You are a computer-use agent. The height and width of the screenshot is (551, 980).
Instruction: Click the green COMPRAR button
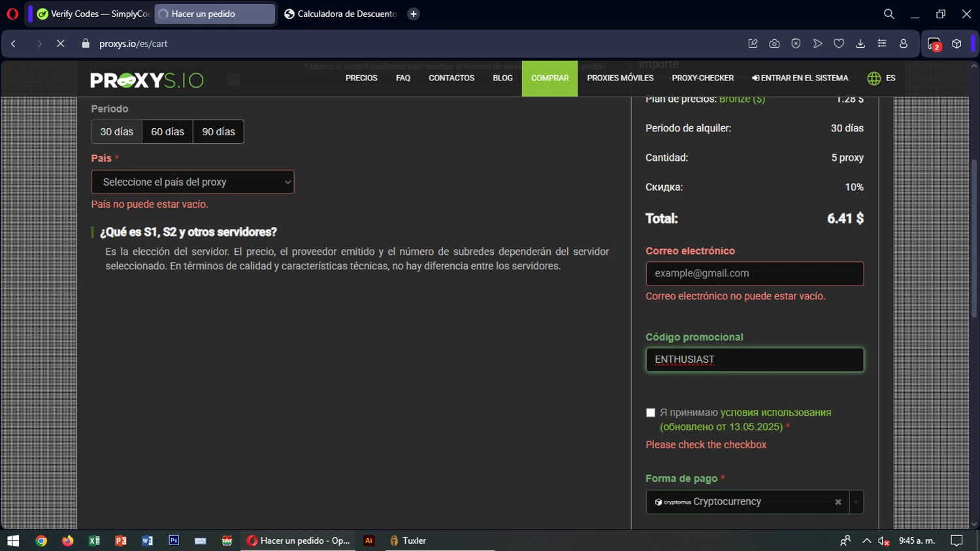tap(549, 78)
